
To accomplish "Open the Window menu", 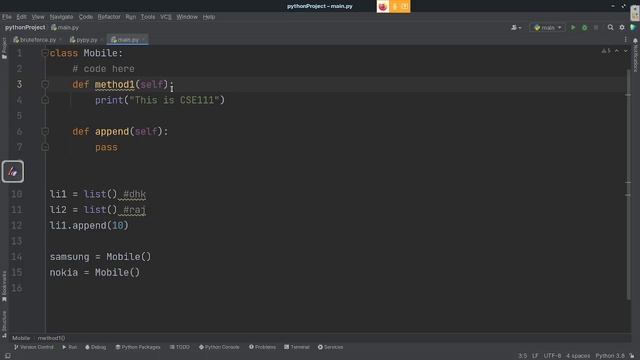I will (187, 17).
